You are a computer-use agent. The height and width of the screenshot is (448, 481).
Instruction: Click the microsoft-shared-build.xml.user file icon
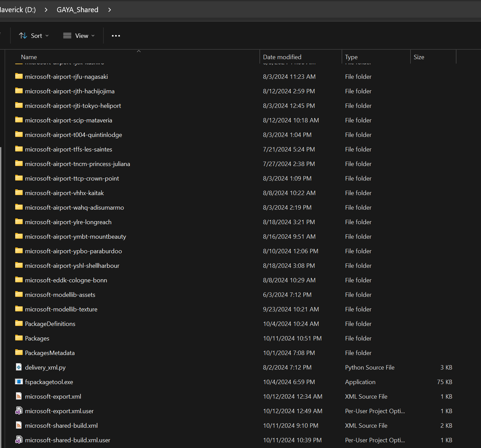19,440
